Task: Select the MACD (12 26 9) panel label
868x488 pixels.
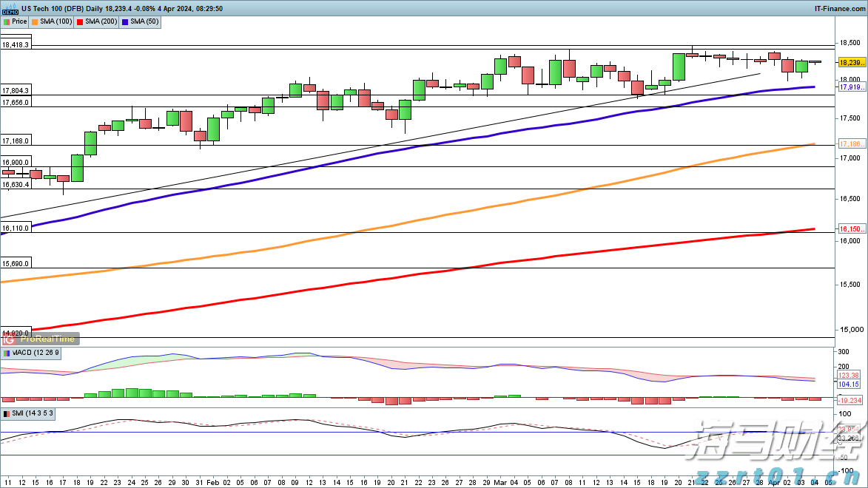Action: 36,353
